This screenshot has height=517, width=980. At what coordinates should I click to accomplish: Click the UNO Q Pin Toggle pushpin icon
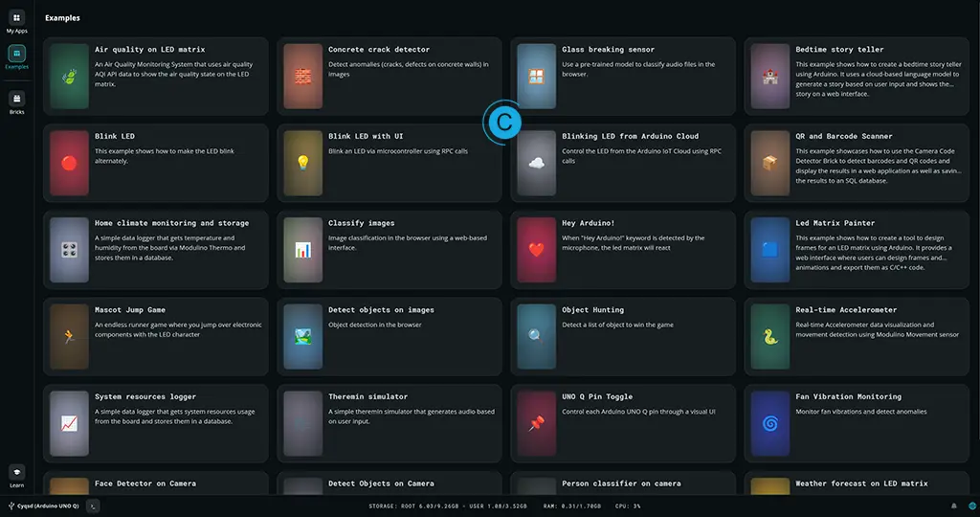coord(536,423)
